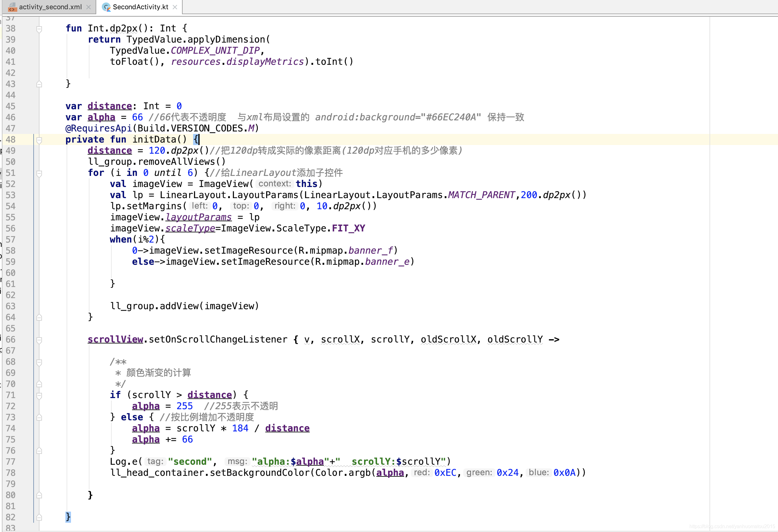Screen dimensions: 778x532
Task: Click FIT_XY constant
Action: point(348,228)
